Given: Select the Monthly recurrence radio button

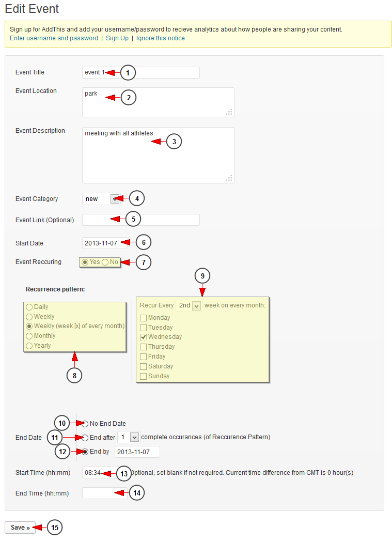Looking at the screenshot, I should point(29,336).
